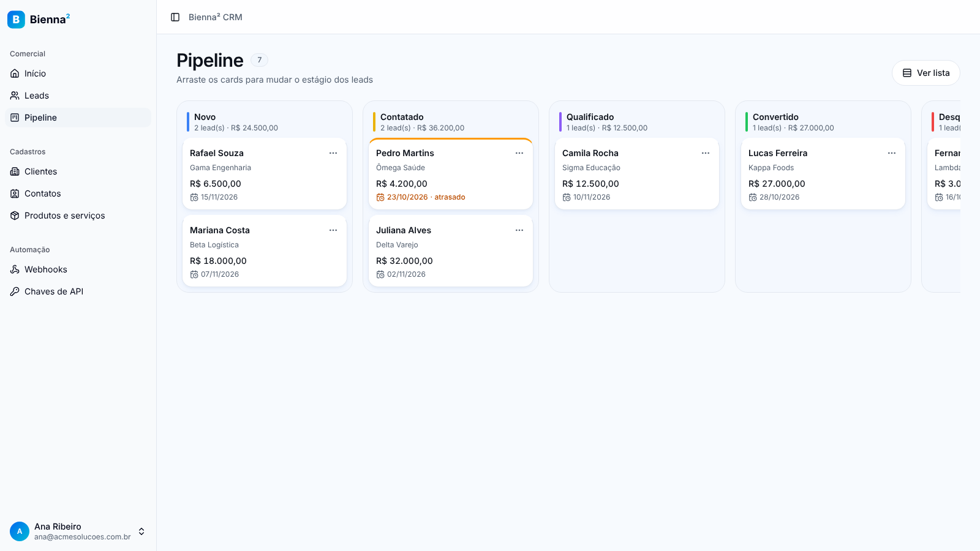Open options menu for Pedro Martins card
The width and height of the screenshot is (980, 551).
point(519,153)
